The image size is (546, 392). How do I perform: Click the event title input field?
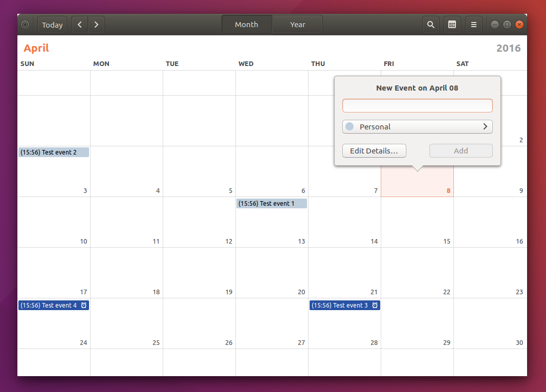(417, 105)
